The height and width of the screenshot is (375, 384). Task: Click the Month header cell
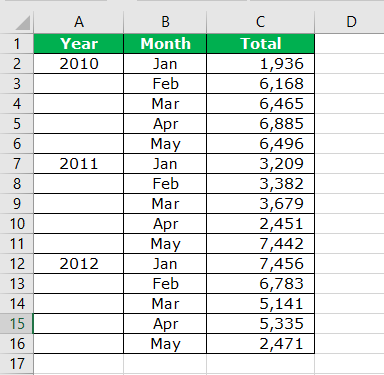click(x=165, y=44)
